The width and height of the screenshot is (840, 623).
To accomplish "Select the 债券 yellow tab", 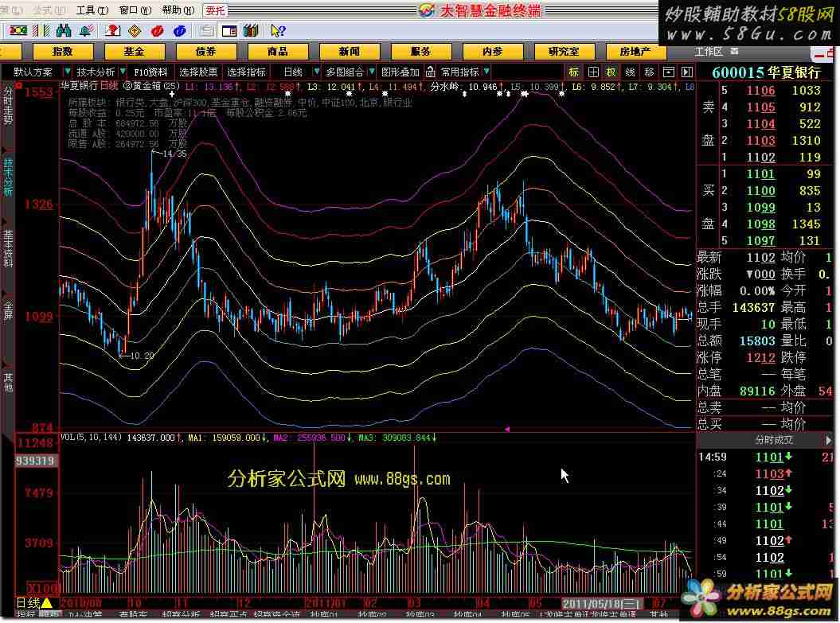I will coord(206,52).
